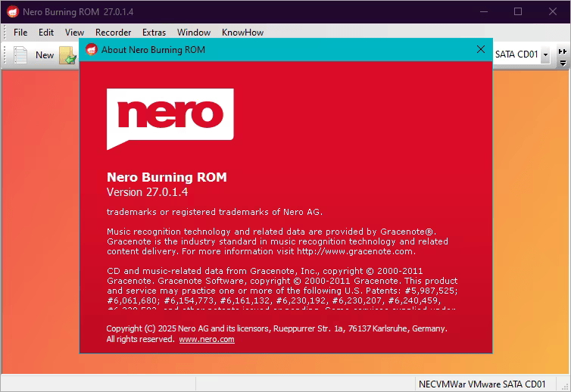571x392 pixels.
Task: Visit the www.nero.com link
Action: 207,340
